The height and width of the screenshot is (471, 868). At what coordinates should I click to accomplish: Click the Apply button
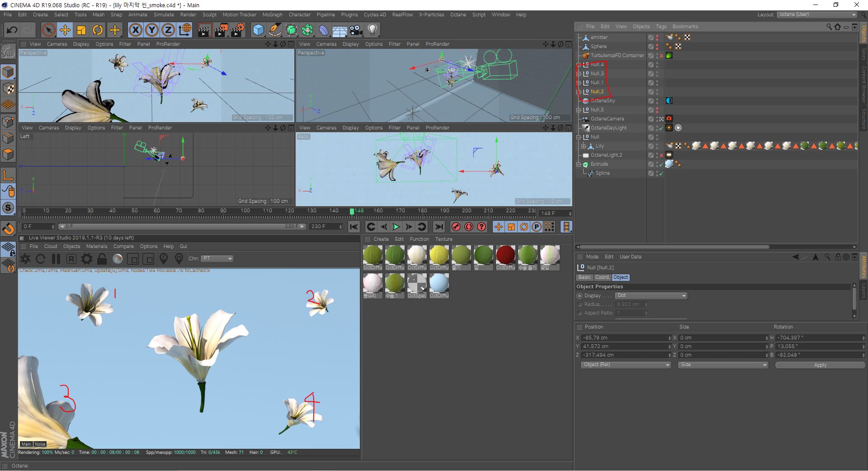[820, 365]
